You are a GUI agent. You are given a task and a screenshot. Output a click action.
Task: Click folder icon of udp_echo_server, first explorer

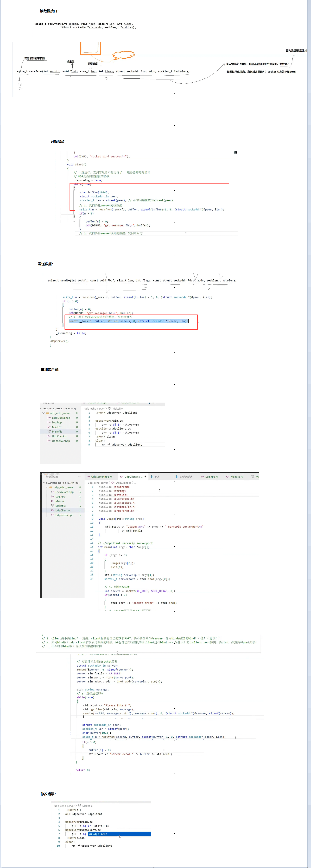click(47, 413)
